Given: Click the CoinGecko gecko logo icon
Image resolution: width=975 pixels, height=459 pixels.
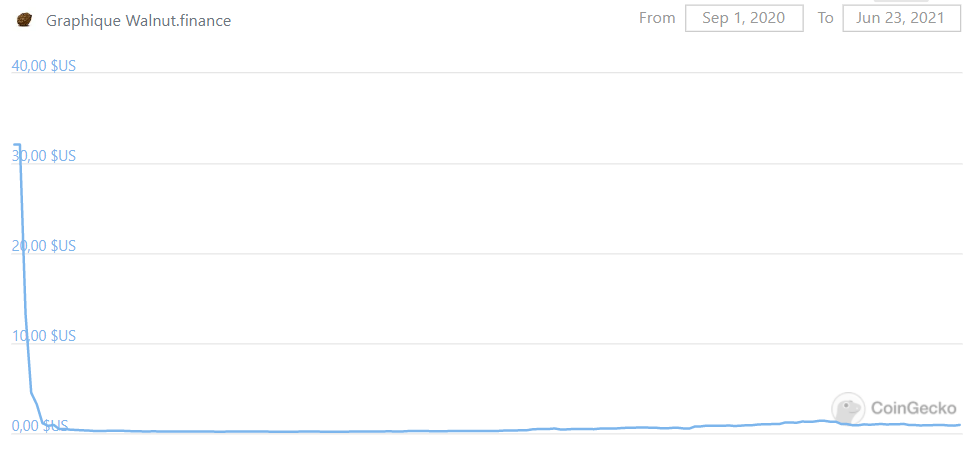Looking at the screenshot, I should pyautogui.click(x=848, y=409).
